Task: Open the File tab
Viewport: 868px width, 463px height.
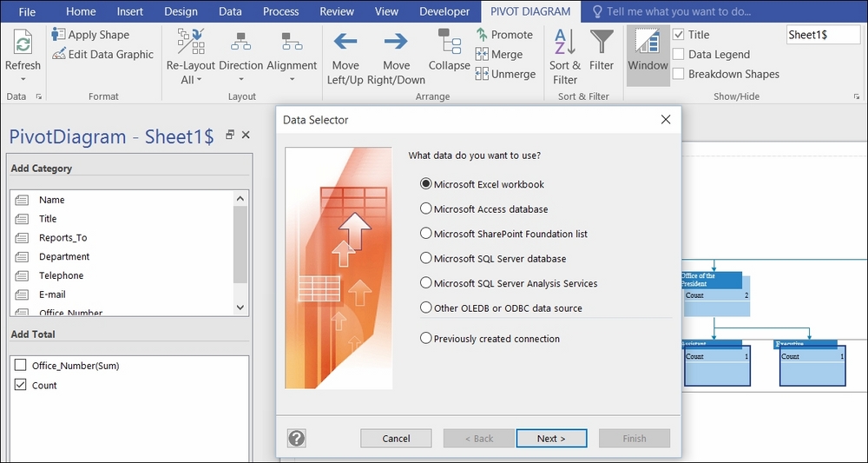Action: pos(27,11)
